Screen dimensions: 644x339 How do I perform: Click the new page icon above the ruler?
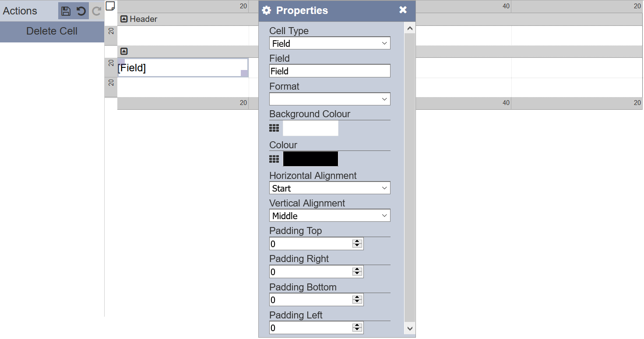click(x=110, y=6)
